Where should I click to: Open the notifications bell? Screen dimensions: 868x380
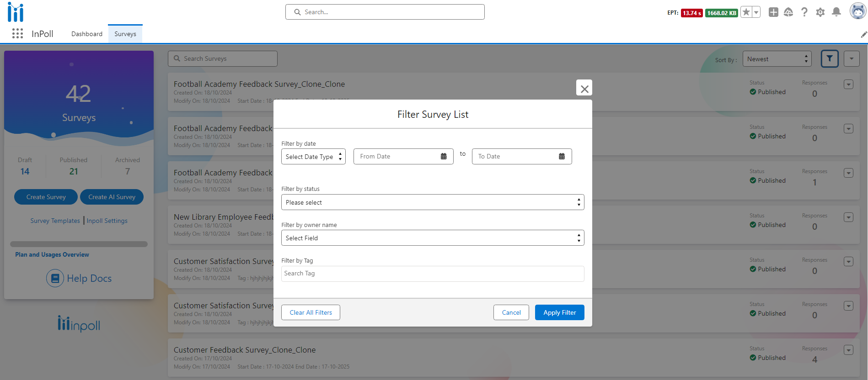[x=836, y=12]
